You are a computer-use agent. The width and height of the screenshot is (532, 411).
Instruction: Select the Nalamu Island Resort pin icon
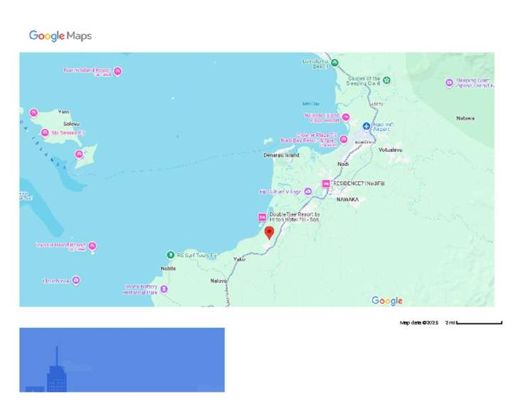tap(118, 71)
